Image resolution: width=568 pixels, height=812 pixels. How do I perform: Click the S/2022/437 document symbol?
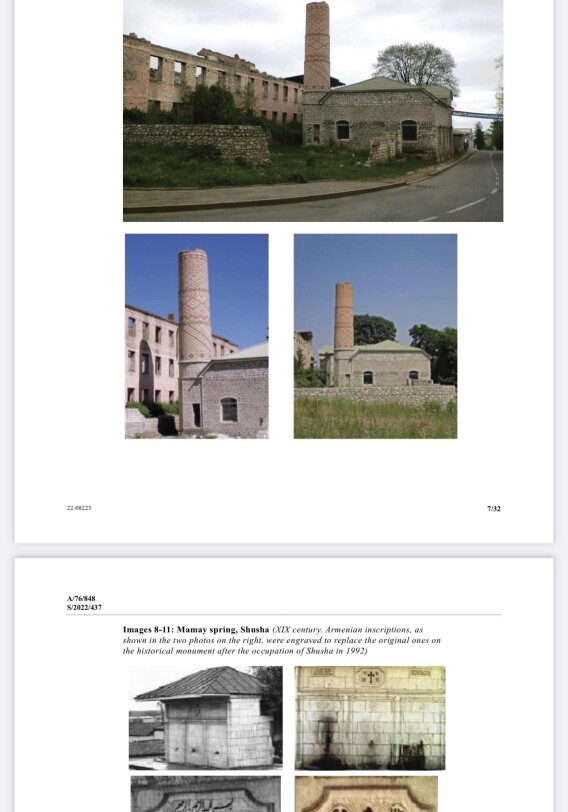(x=84, y=607)
